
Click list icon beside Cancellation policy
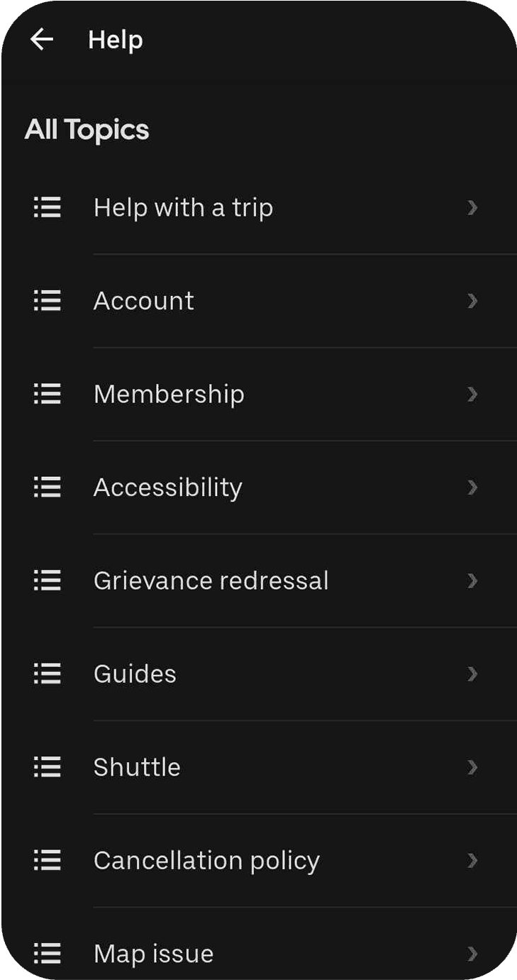tap(48, 860)
